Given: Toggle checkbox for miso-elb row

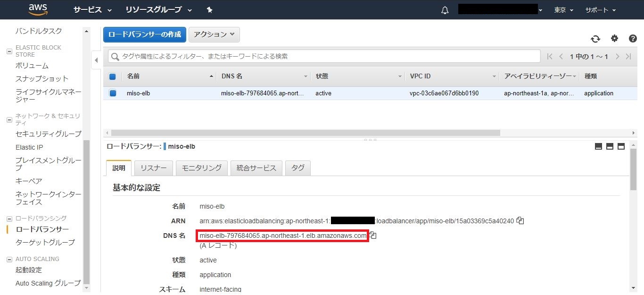Looking at the screenshot, I should click(x=113, y=93).
